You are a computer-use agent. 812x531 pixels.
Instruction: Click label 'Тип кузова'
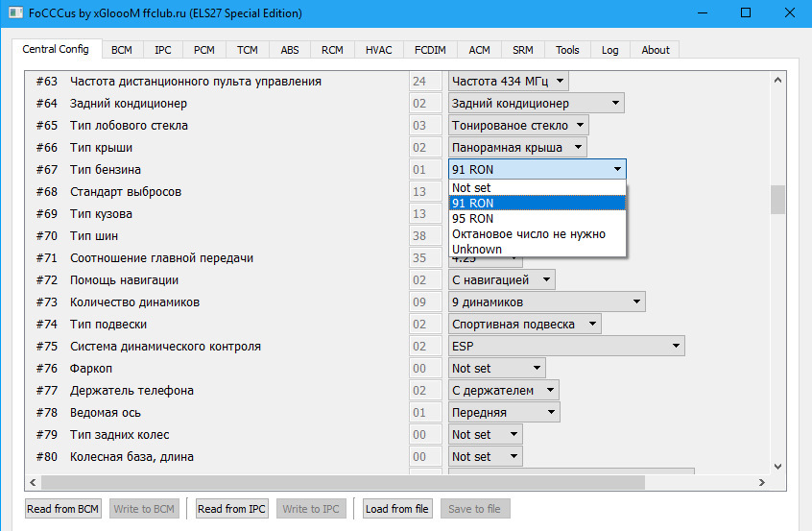[x=101, y=214]
